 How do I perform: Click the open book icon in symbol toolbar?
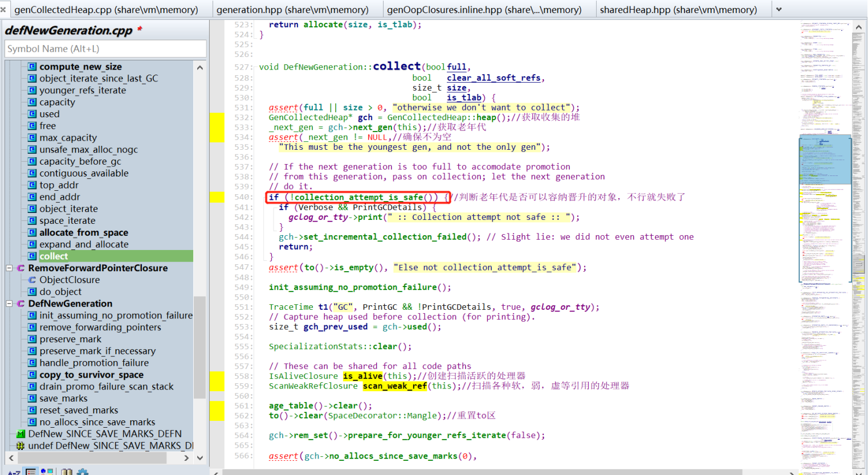tap(67, 472)
